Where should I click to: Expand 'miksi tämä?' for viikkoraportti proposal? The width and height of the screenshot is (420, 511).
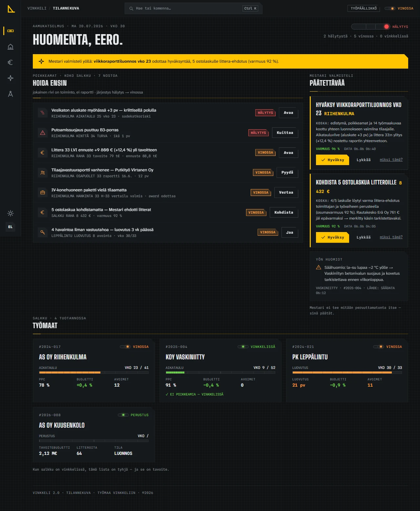coord(391,160)
